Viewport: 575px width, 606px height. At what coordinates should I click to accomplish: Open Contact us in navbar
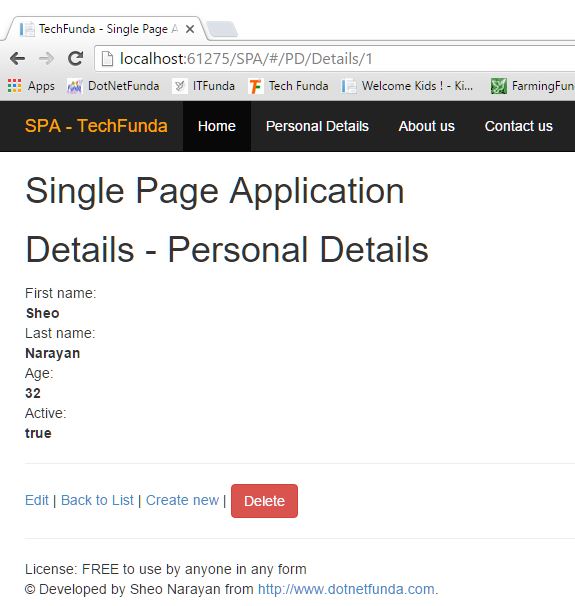[x=519, y=126]
